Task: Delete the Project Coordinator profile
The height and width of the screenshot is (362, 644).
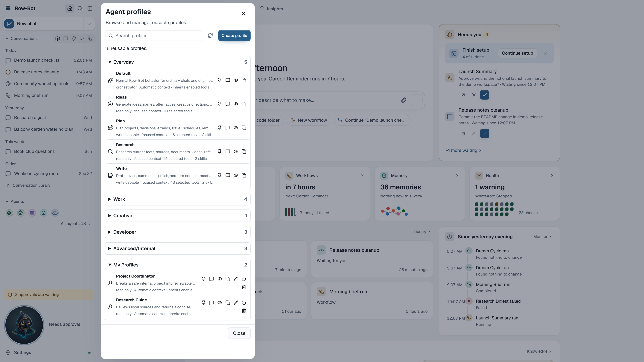Action: tap(244, 287)
